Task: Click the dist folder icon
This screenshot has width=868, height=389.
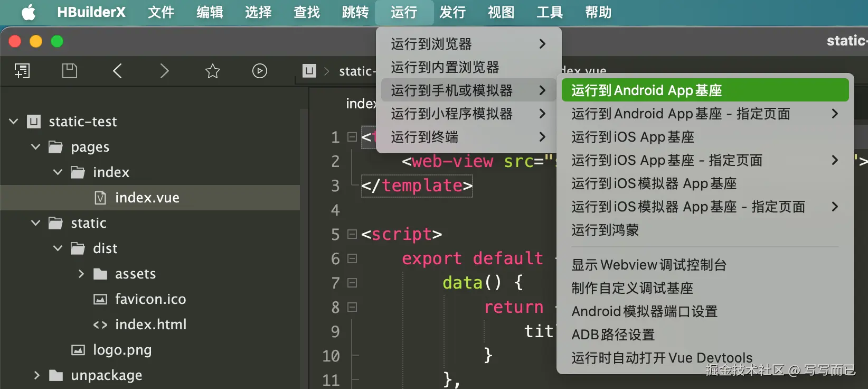Action: point(78,248)
